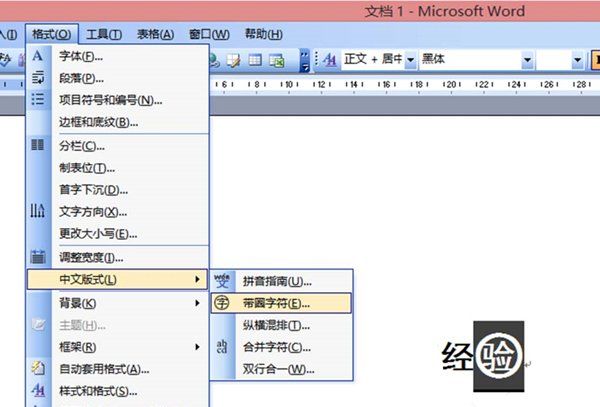Open the font size dropdown arrow
The image size is (600, 407).
coord(577,60)
